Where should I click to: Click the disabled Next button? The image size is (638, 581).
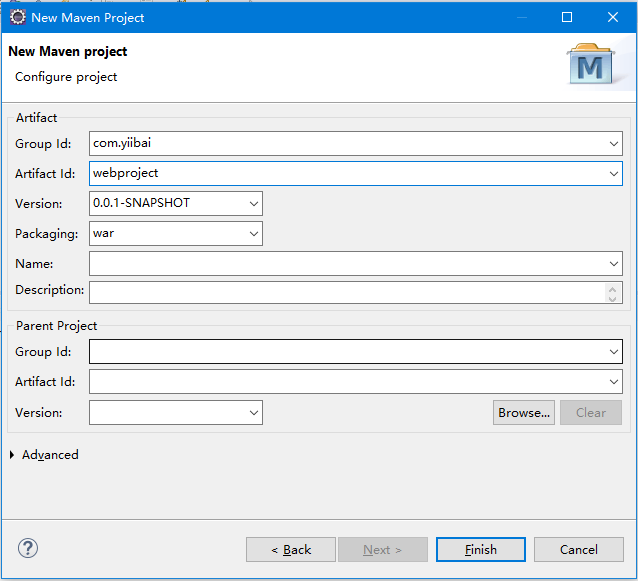click(382, 550)
